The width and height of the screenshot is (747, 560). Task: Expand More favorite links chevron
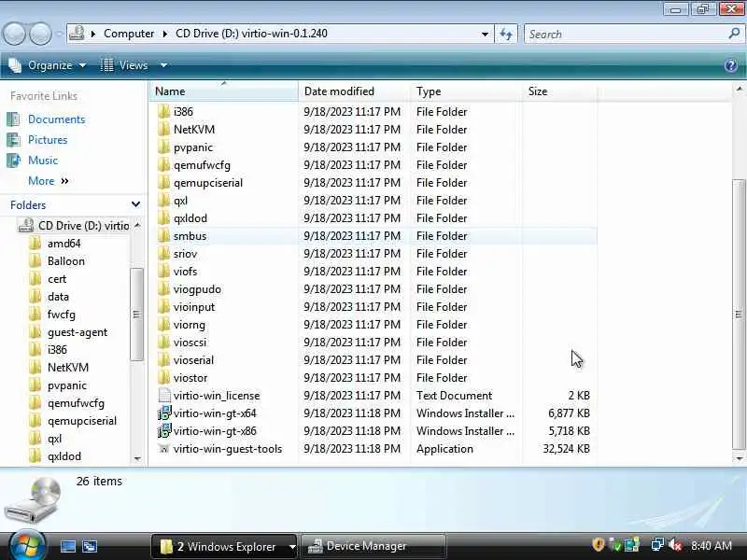point(64,181)
